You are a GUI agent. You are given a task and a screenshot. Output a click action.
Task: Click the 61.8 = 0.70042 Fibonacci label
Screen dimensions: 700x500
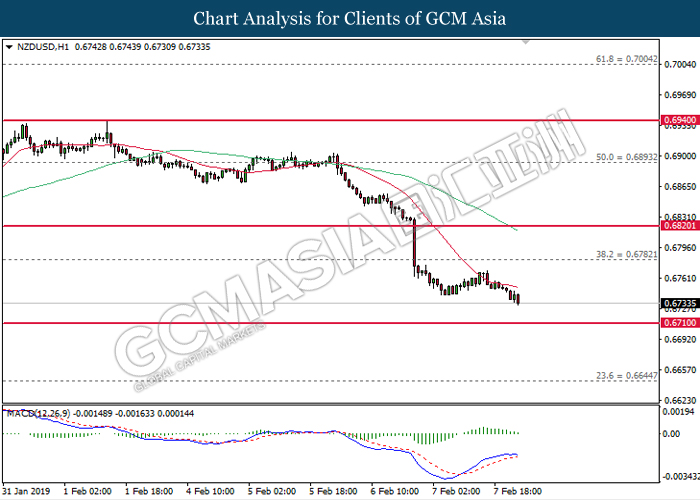(x=626, y=59)
